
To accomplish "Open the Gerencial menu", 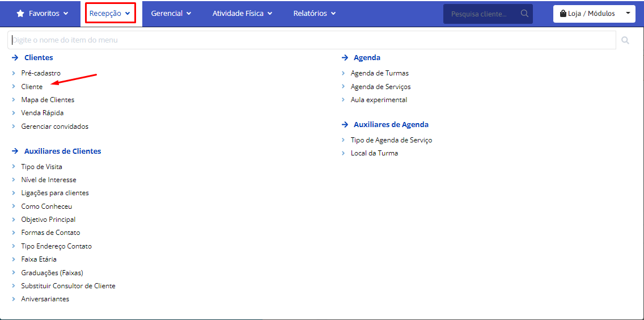I will coord(171,14).
